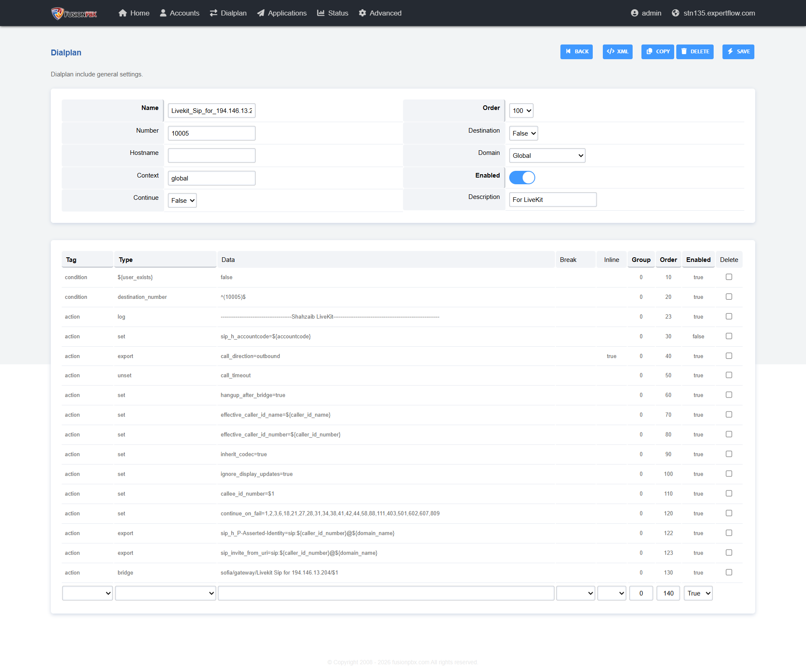Image resolution: width=806 pixels, height=672 pixels.
Task: Click the empty Hostname field
Action: (212, 156)
